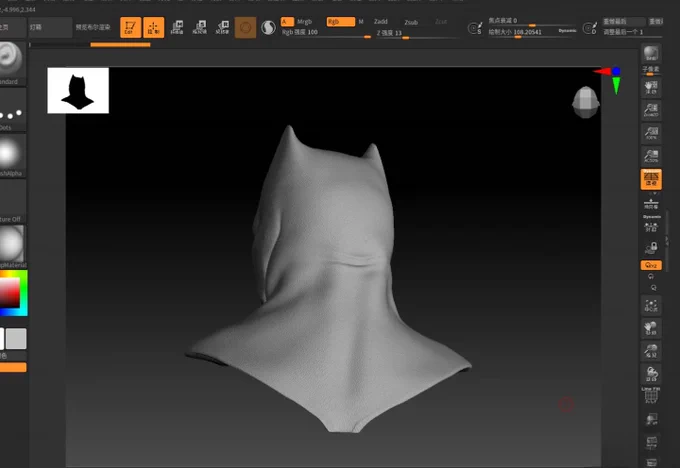Toggle the Floor grid icon

tap(651, 203)
